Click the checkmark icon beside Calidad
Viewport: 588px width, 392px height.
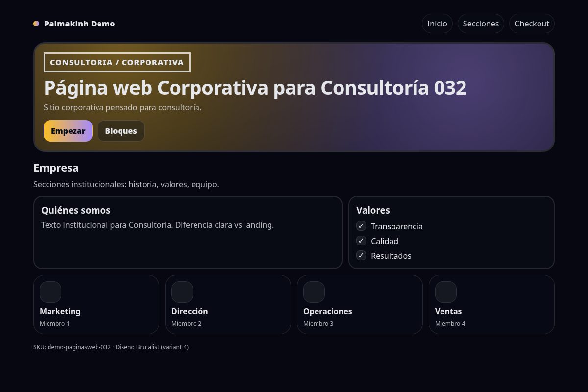[x=361, y=241]
